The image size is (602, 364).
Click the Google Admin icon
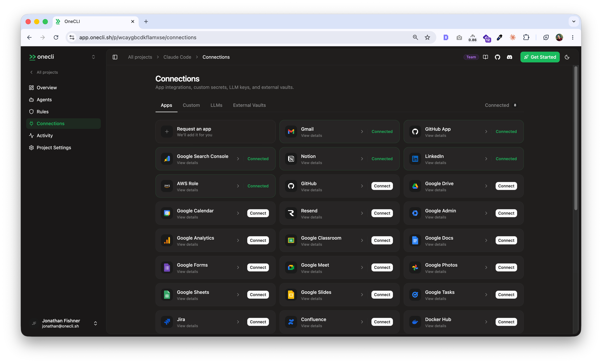415,213
